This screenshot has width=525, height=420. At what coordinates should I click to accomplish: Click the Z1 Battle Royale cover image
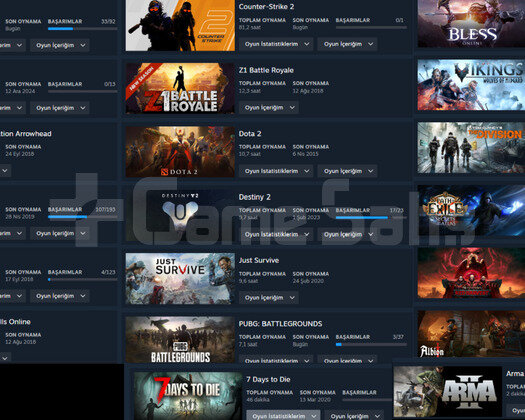[180, 88]
